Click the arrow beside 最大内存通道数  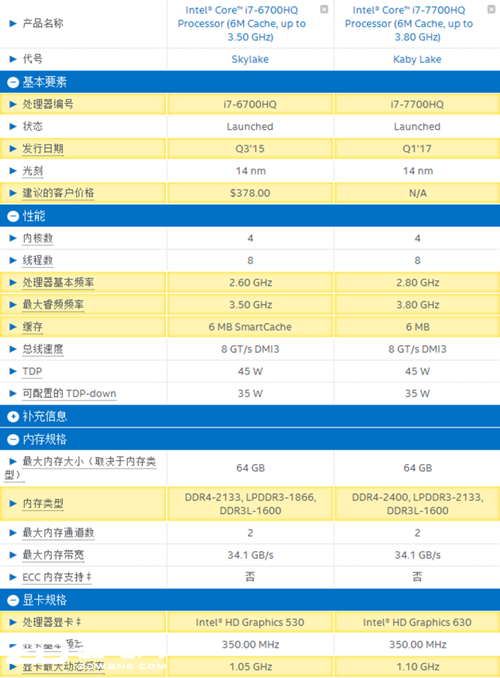tap(13, 533)
